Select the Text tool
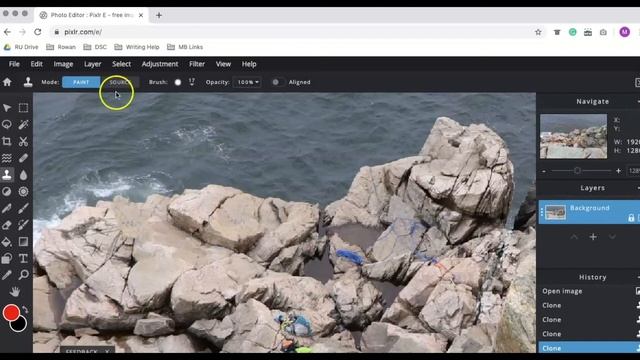 (x=23, y=258)
